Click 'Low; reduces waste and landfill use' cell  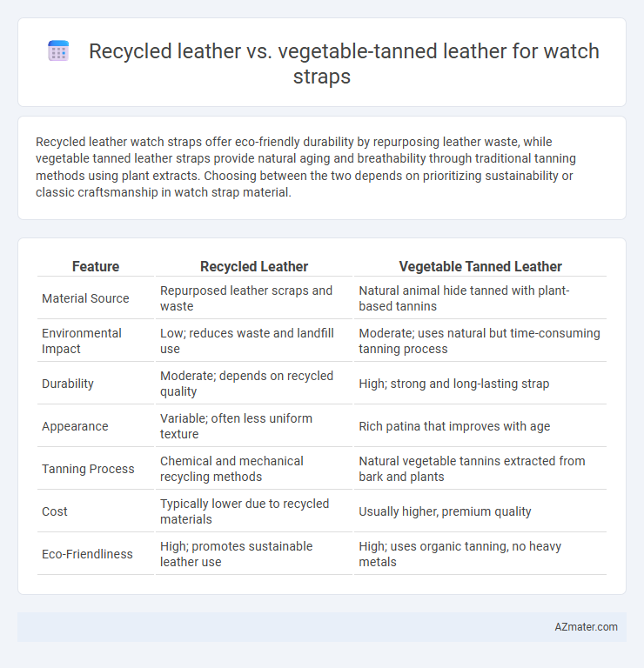click(247, 341)
